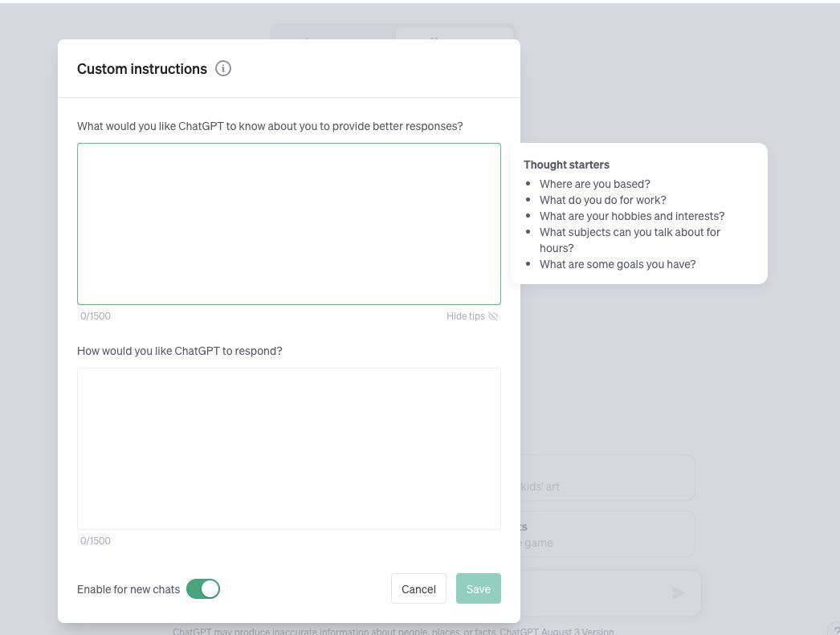The width and height of the screenshot is (840, 635).
Task: Click the 'Enable for new chats' label
Action: [128, 589]
